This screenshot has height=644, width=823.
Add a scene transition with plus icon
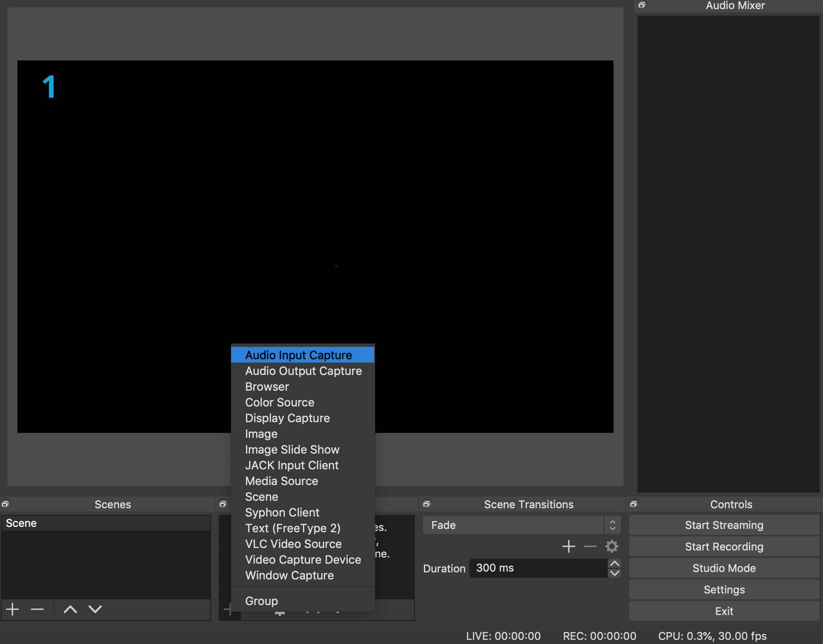click(568, 546)
